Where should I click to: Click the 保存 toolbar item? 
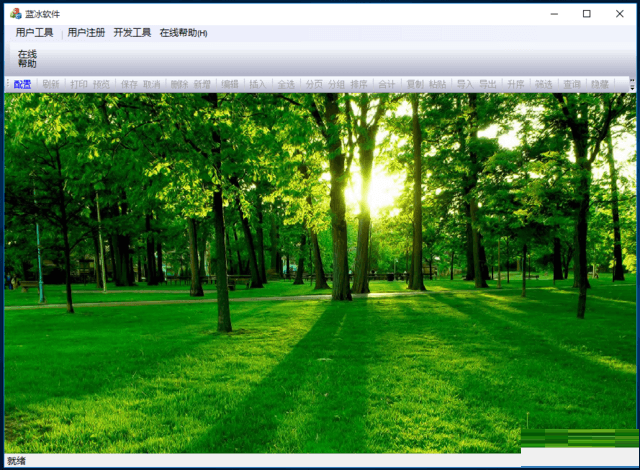pos(129,85)
